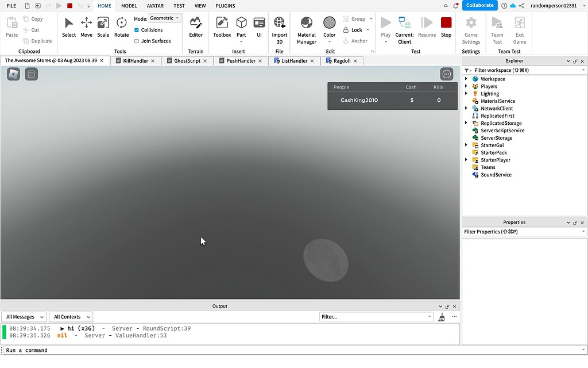
Task: Expand the Workspace tree node
Action: 466,79
